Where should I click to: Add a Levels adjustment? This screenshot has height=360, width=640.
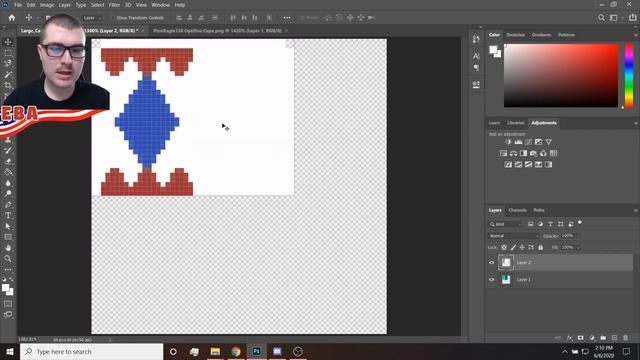click(518, 142)
